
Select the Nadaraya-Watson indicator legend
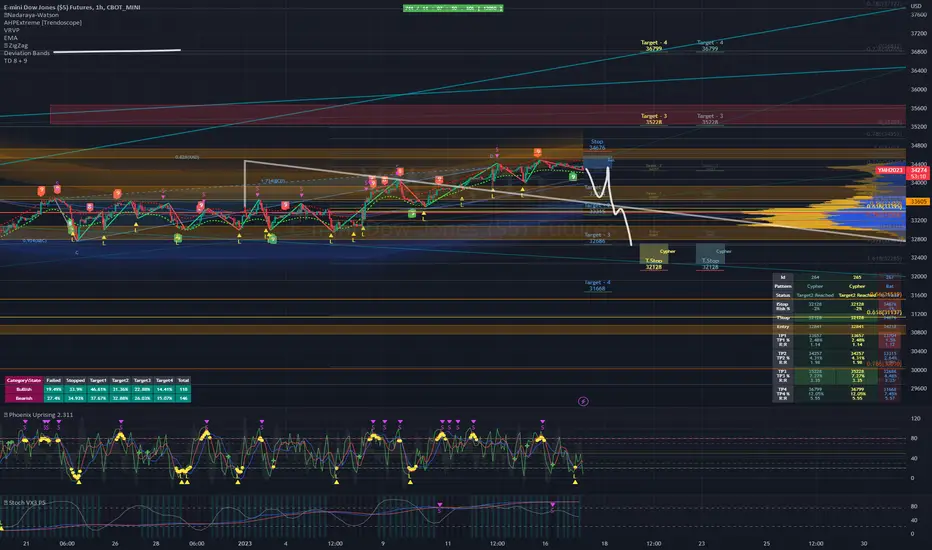pos(32,15)
